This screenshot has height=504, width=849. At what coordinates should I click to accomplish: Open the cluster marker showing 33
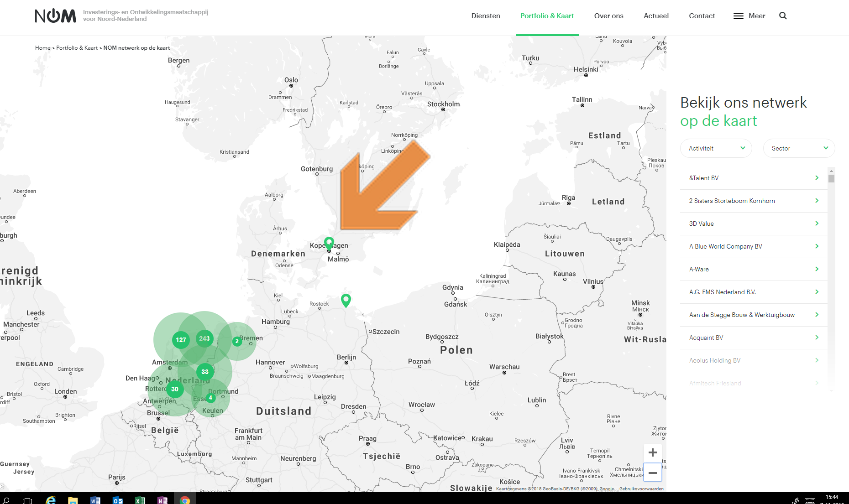pyautogui.click(x=205, y=372)
